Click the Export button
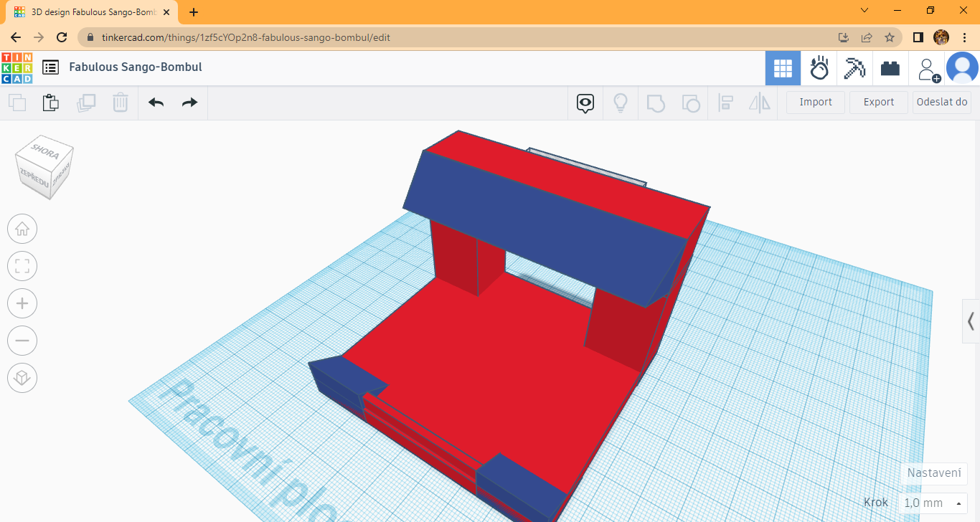Viewport: 980px width, 522px height. click(x=878, y=102)
